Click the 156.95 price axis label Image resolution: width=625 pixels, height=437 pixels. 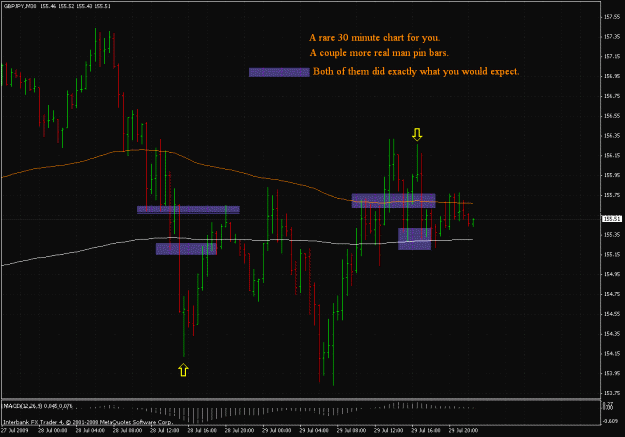[612, 76]
